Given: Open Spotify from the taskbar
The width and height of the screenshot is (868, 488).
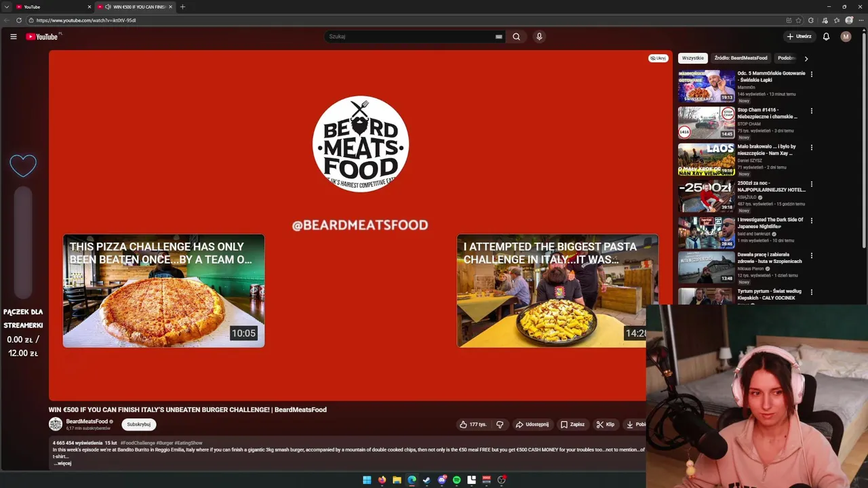Looking at the screenshot, I should click(x=456, y=480).
